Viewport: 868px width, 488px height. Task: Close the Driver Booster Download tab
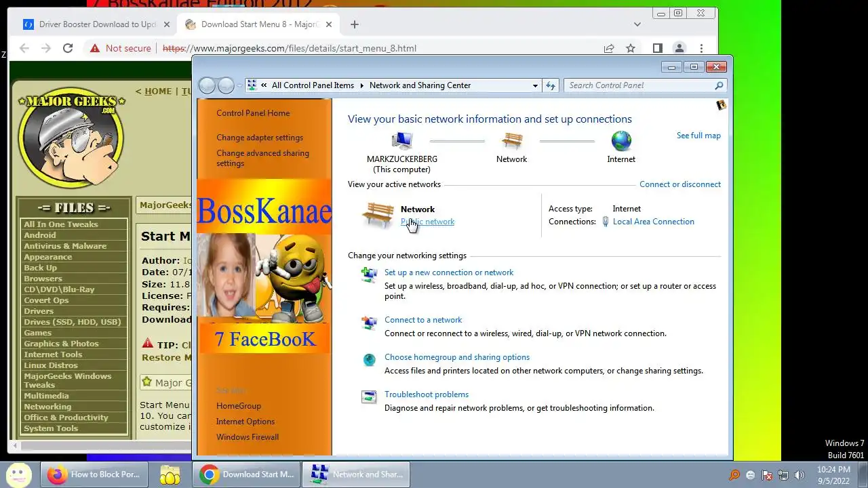coord(166,24)
